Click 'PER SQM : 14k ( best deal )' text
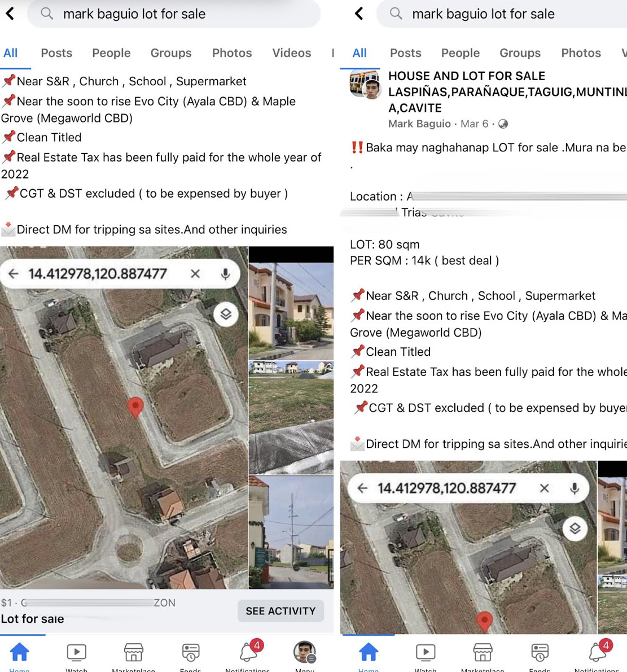The image size is (627, 672). (424, 260)
